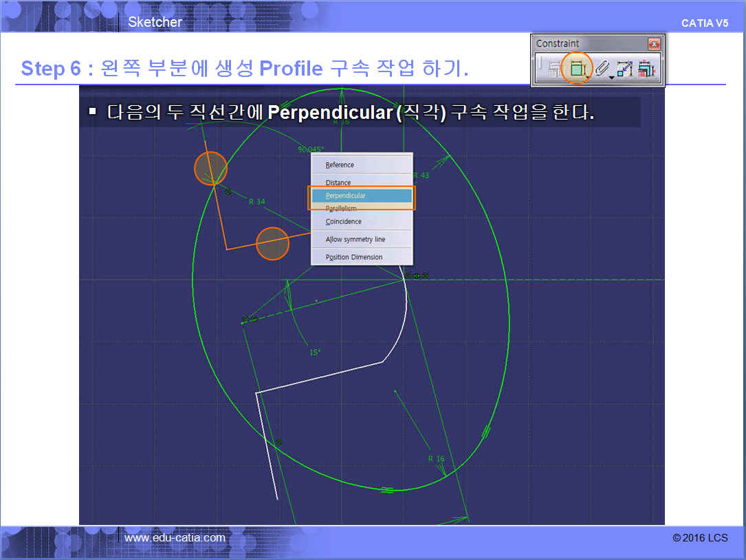The image size is (746, 560).
Task: Grab the Constraint toolbar title bar
Action: point(584,44)
